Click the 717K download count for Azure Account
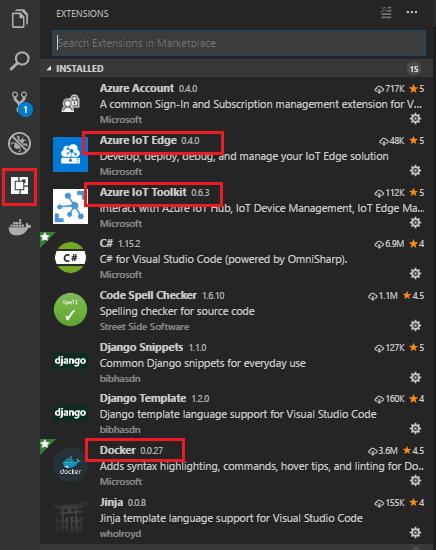 point(389,89)
